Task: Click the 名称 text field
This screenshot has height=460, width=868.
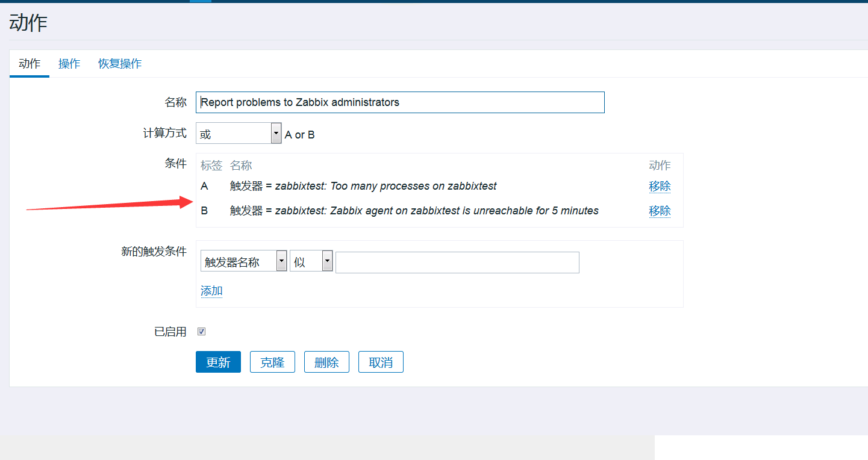Action: click(400, 102)
